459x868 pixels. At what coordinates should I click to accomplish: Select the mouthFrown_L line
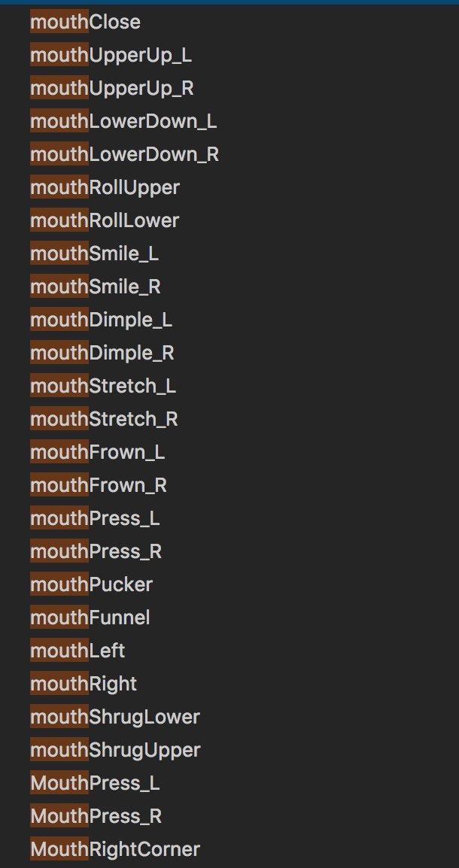(98, 452)
